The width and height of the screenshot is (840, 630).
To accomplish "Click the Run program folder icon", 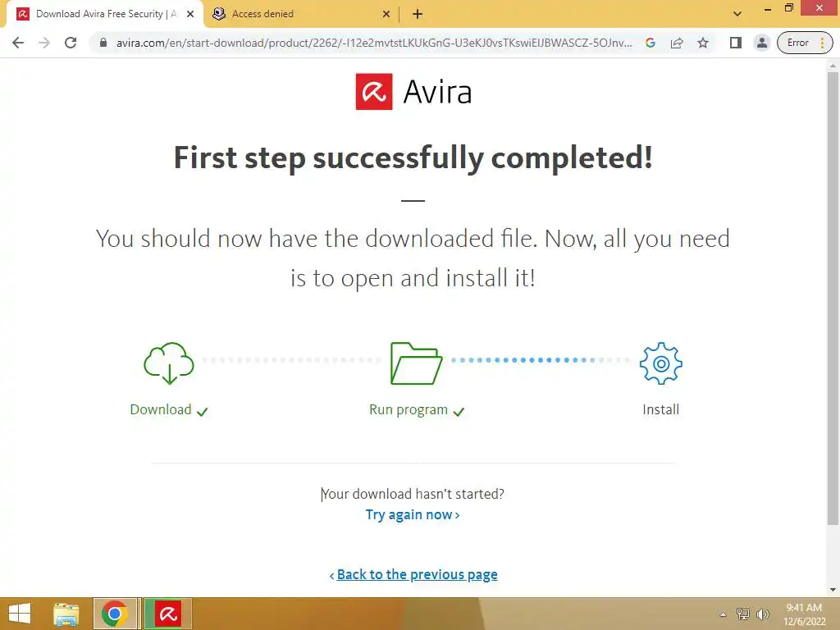I will pyautogui.click(x=416, y=363).
